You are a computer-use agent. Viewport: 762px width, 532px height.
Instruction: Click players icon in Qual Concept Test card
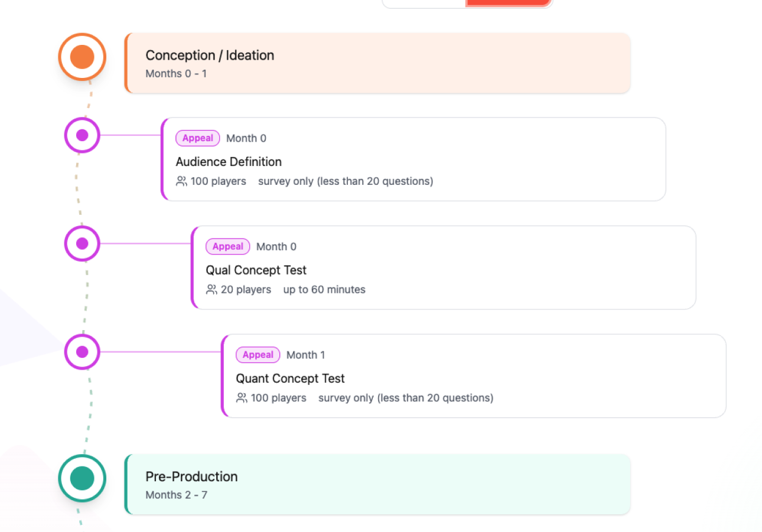point(211,290)
